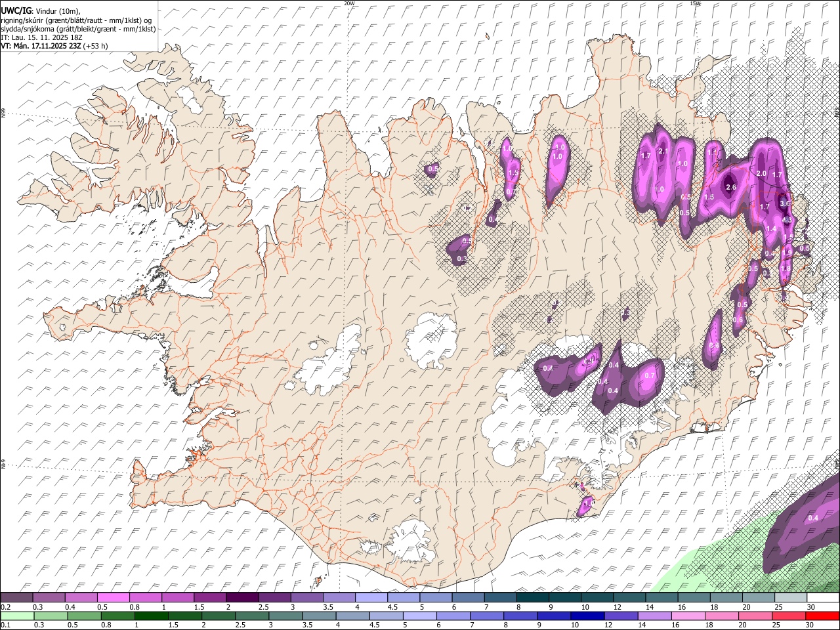Click the light gray snow swatch labeled 25
Viewport: 840px width, 630px height.
coord(791,597)
